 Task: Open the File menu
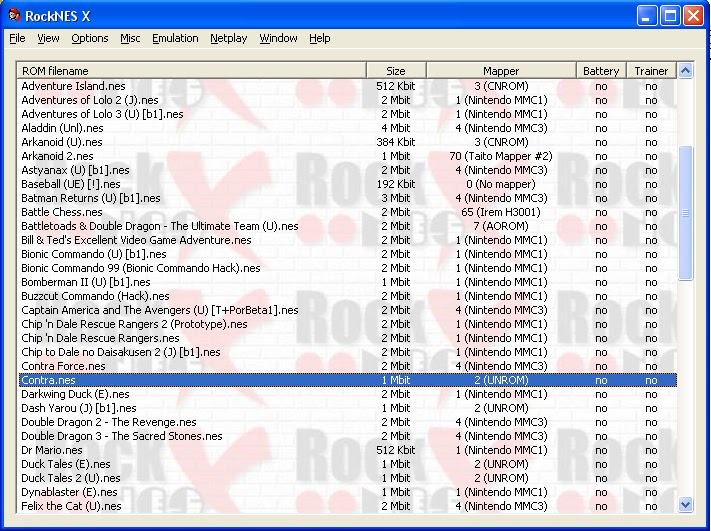17,39
